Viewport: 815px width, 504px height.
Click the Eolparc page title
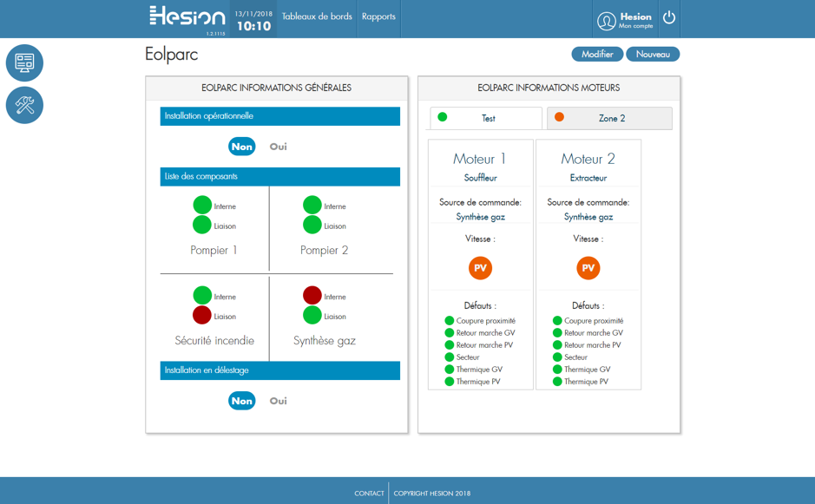pos(172,54)
